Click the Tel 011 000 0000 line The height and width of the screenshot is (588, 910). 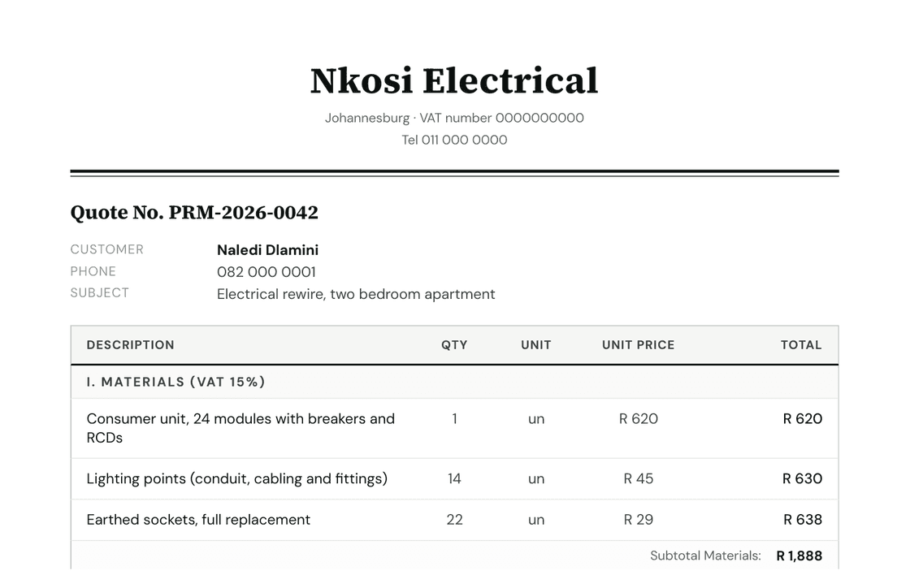(x=454, y=140)
